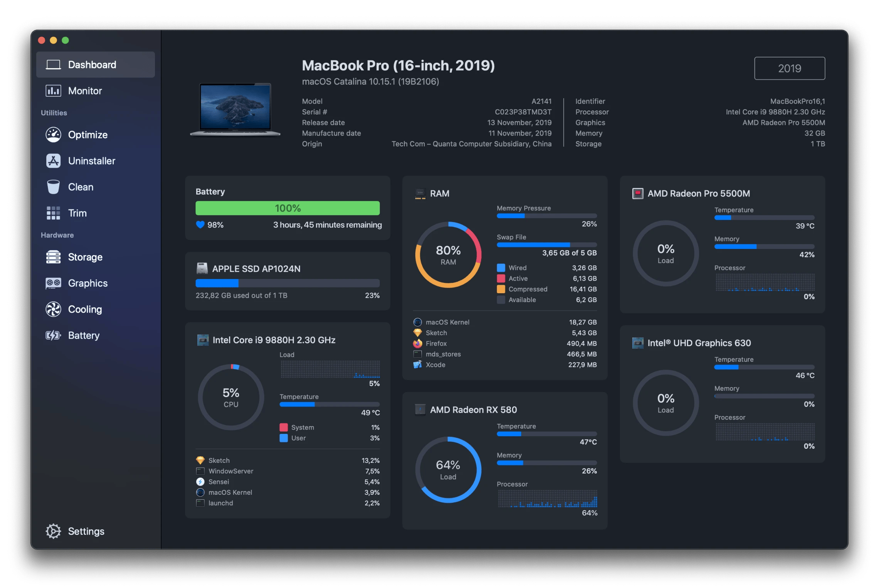Screen dimensions: 879x588
Task: Click the 64% Load circular gauge
Action: tap(448, 470)
